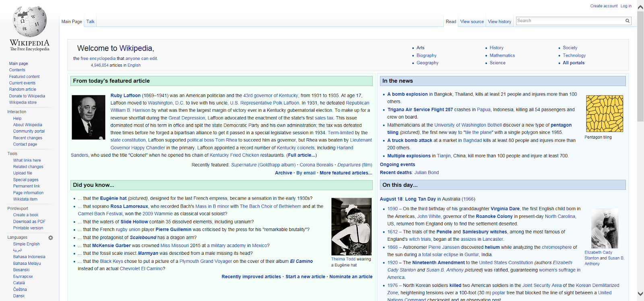Screen dimensions: 644x301
Task: Click Help under Interaction
Action: coord(17,119)
